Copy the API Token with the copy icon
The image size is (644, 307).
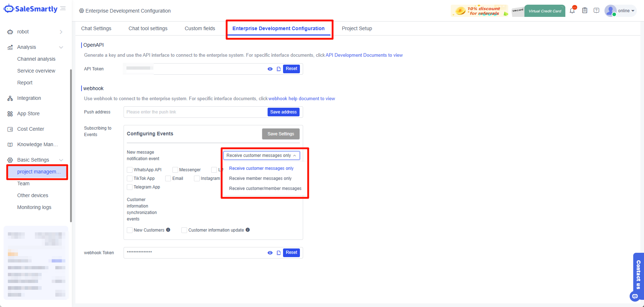point(279,69)
